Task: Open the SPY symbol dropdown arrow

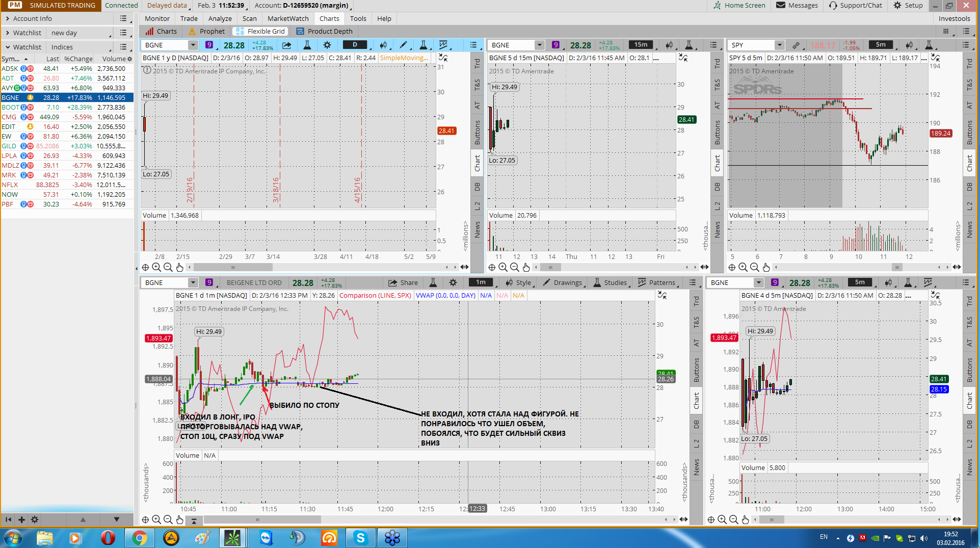Action: (779, 45)
